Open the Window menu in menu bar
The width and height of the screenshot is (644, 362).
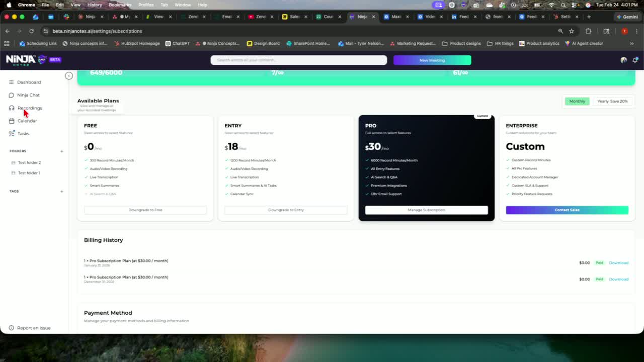183,5
